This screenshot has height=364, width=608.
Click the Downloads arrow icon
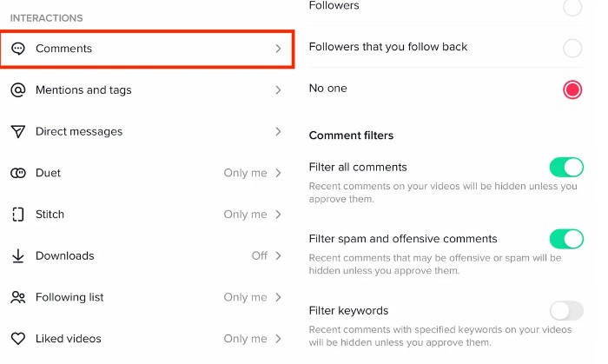coord(18,256)
